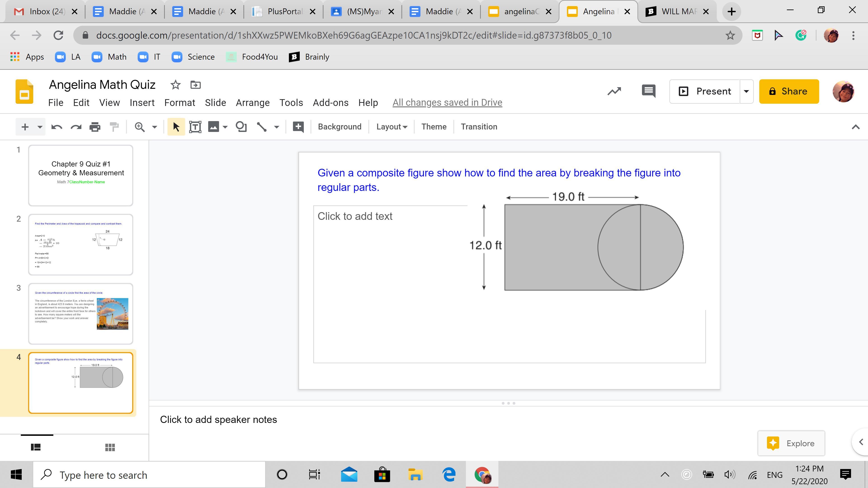
Task: Switch to grid view of slides
Action: 110,447
